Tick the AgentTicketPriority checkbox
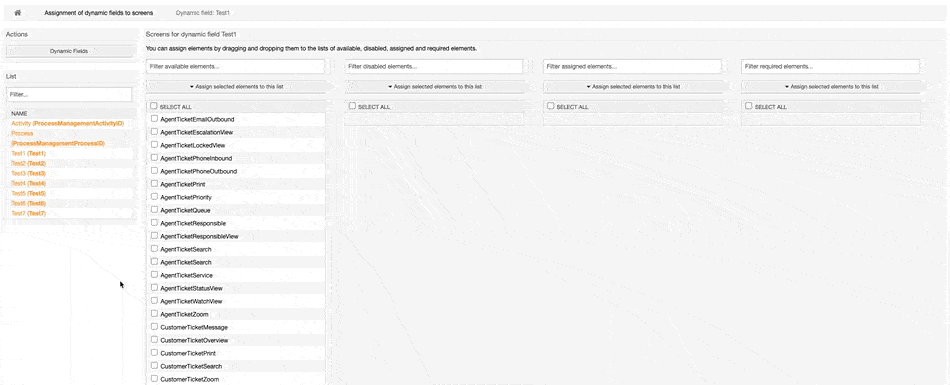 point(154,197)
